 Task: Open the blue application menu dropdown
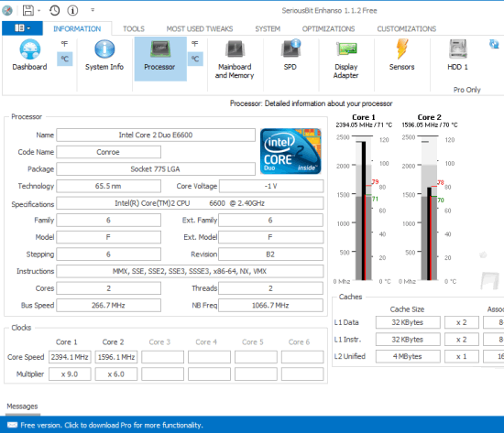click(x=22, y=28)
